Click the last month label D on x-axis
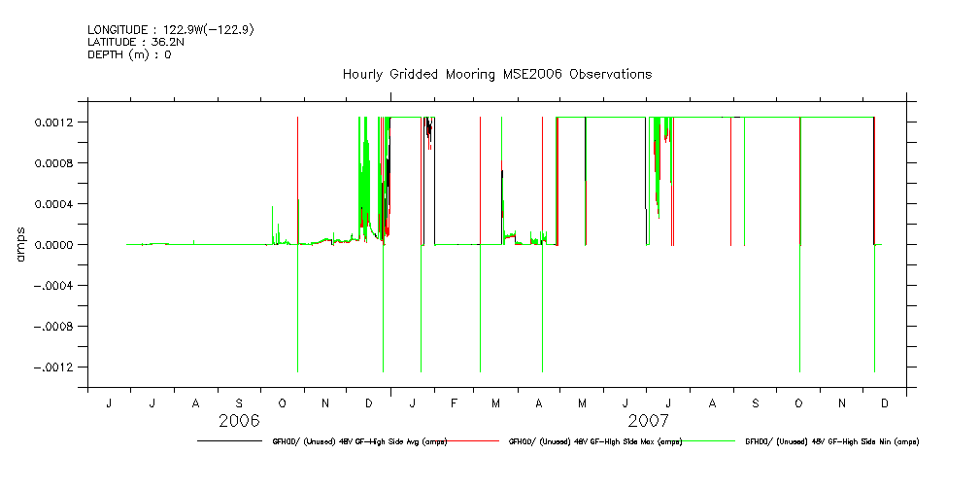The height and width of the screenshot is (490, 980). pyautogui.click(x=884, y=402)
